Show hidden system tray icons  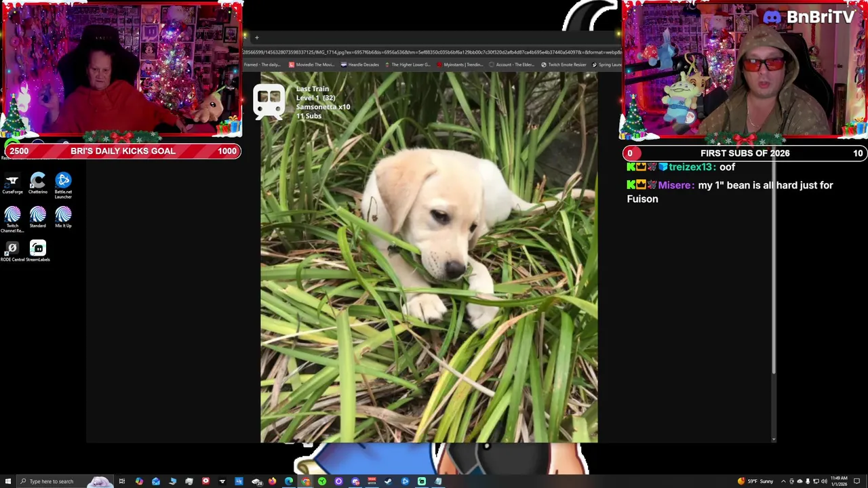[x=783, y=481]
